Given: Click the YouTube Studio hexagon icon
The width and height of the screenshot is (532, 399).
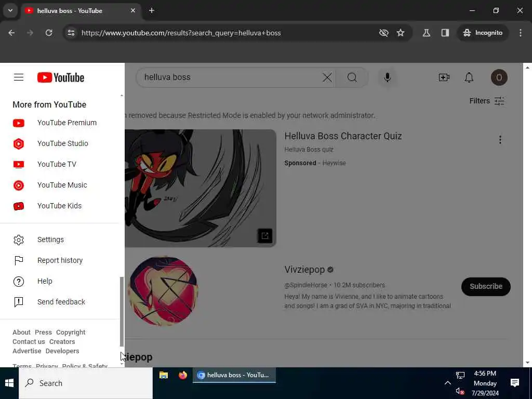Looking at the screenshot, I should click(x=19, y=144).
